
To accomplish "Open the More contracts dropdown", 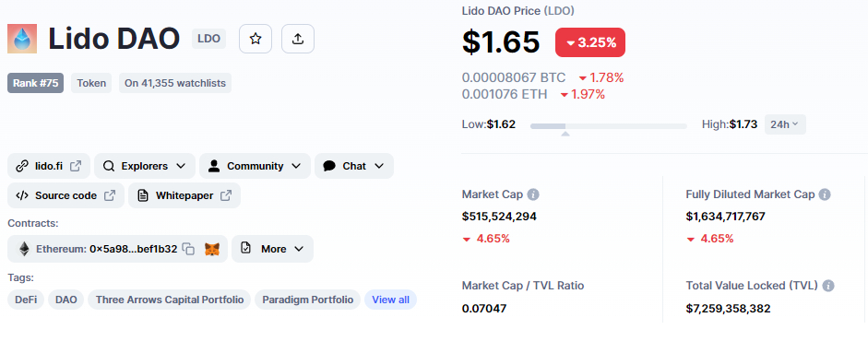I will [x=272, y=249].
